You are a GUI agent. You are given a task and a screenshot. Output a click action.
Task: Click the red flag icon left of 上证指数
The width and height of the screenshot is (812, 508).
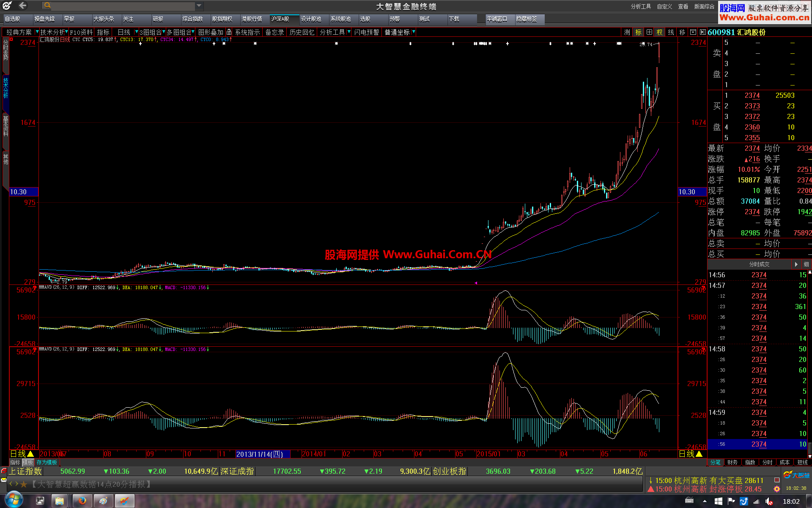point(4,471)
